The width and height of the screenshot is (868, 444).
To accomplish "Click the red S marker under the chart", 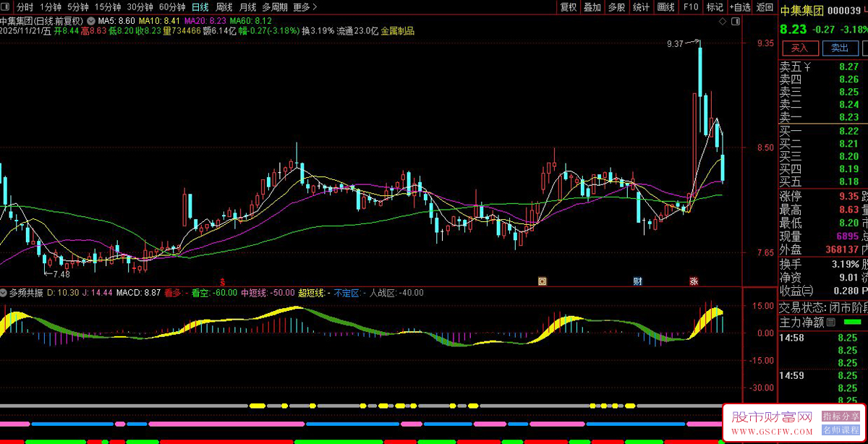I will coord(223,281).
